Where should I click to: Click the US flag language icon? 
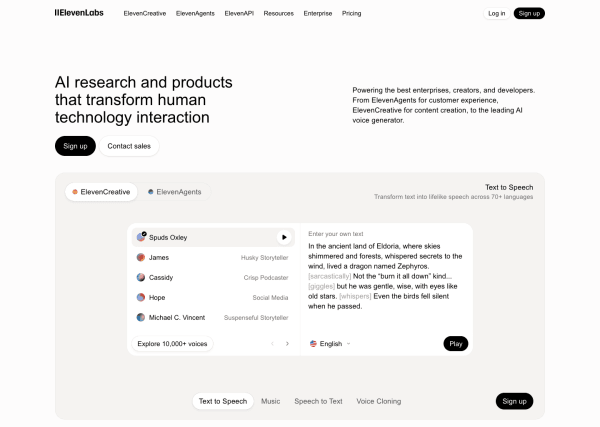click(x=313, y=344)
